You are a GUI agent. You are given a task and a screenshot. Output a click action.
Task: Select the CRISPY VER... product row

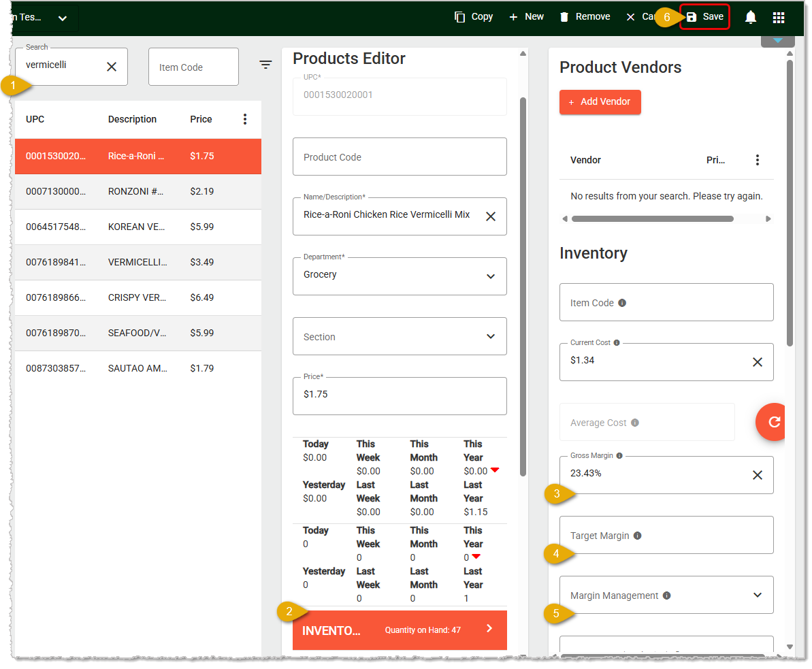click(137, 297)
